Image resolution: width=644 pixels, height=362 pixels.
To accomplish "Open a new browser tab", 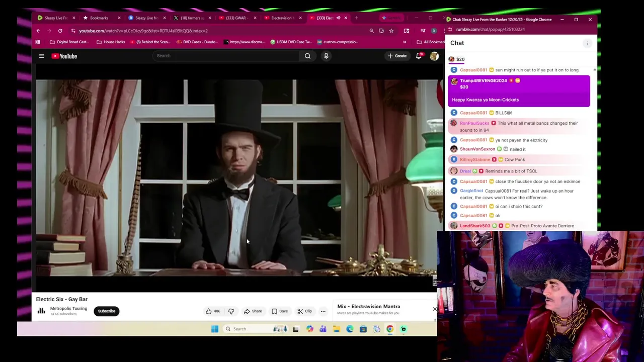I will (356, 18).
